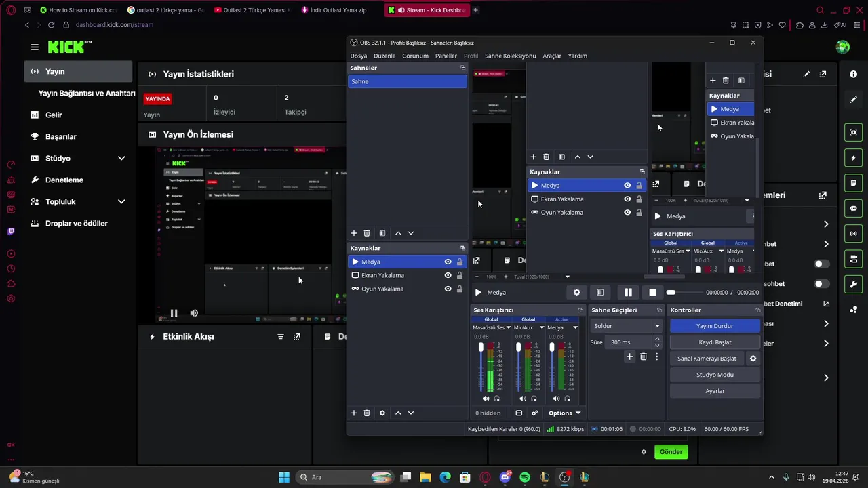Pop out Etkinlik Akışı panel on Kick
Image resolution: width=868 pixels, height=488 pixels.
pyautogui.click(x=297, y=337)
